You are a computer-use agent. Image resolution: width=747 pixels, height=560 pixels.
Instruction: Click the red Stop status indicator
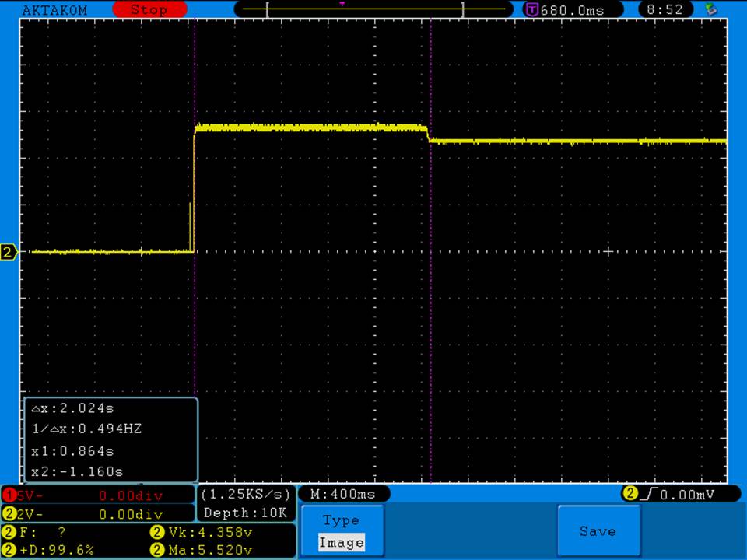tap(149, 10)
